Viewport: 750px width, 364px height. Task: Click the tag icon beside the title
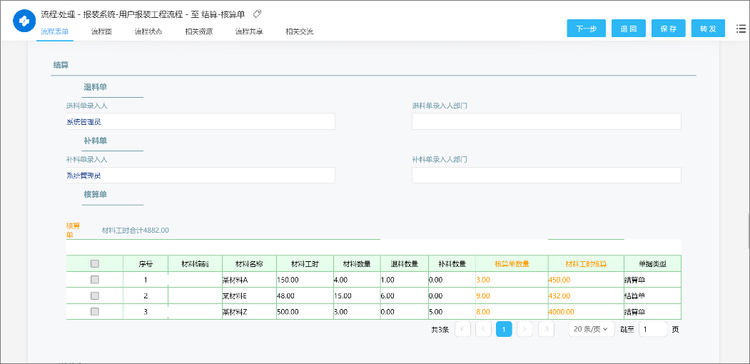257,13
